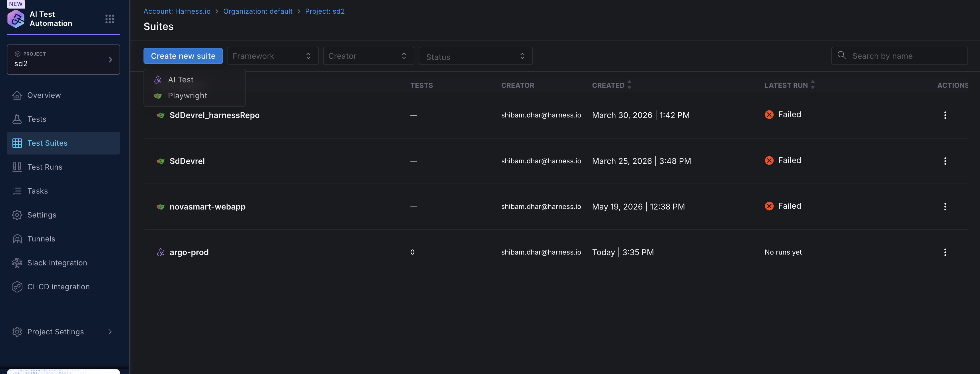Click the Test Runs icon
Viewport: 980px width, 374px height.
(x=17, y=167)
